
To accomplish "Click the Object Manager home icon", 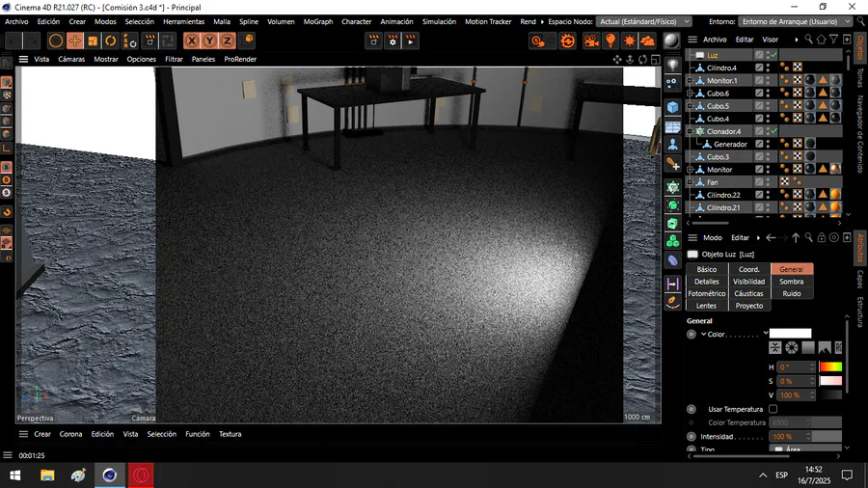I will pos(821,40).
